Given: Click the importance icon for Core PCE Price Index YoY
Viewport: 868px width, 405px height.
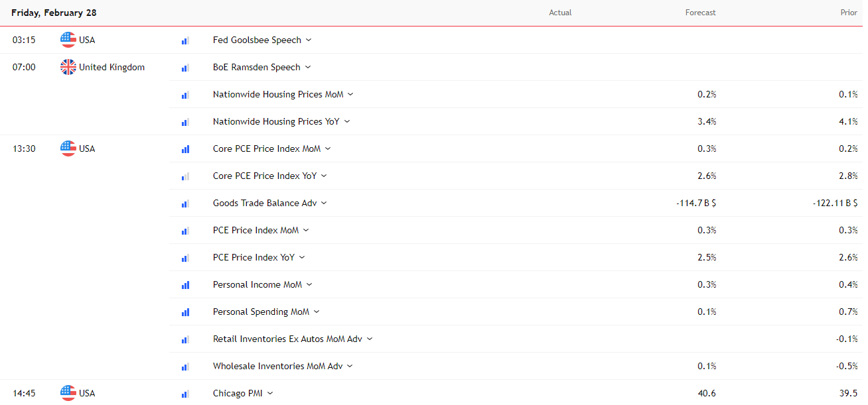Looking at the screenshot, I should click(x=185, y=176).
